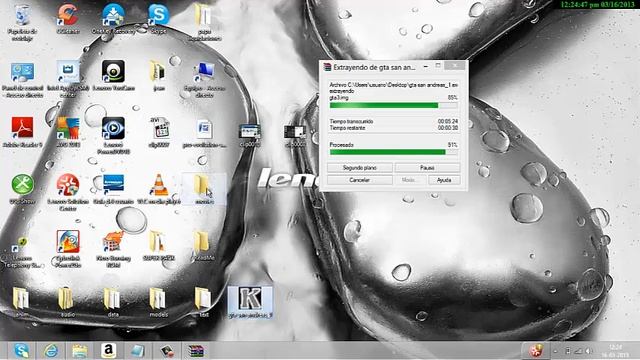
Task: Open the Intel AppUp desktop shortcut
Action: tap(68, 80)
